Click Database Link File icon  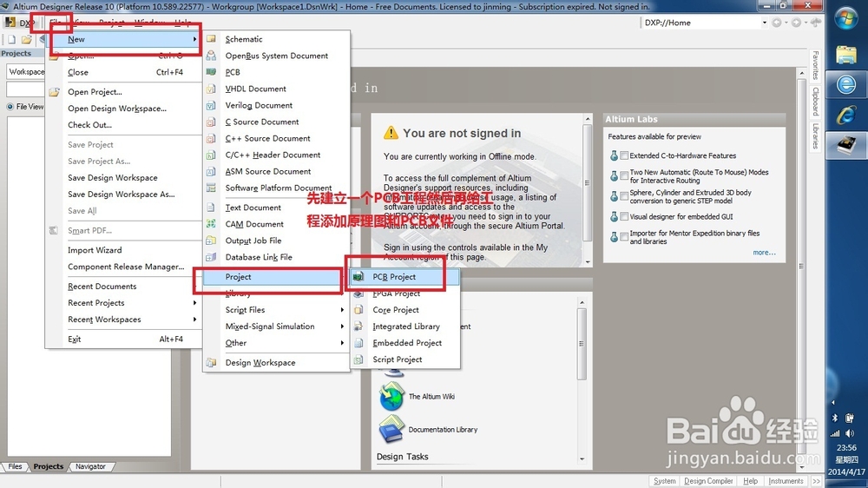coord(211,257)
